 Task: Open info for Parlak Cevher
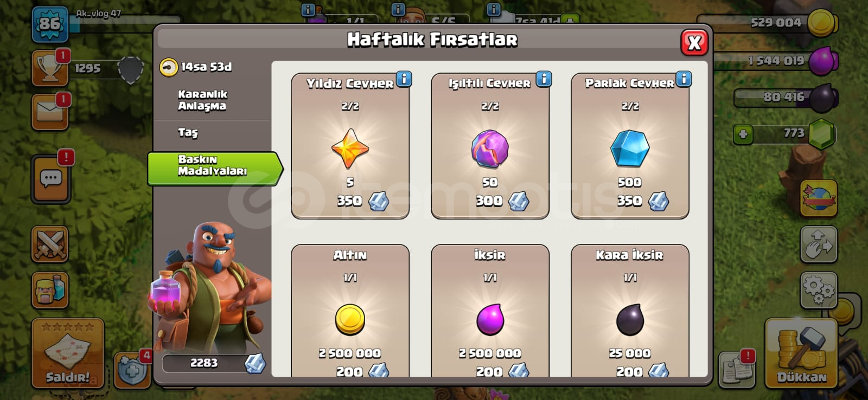pos(684,79)
